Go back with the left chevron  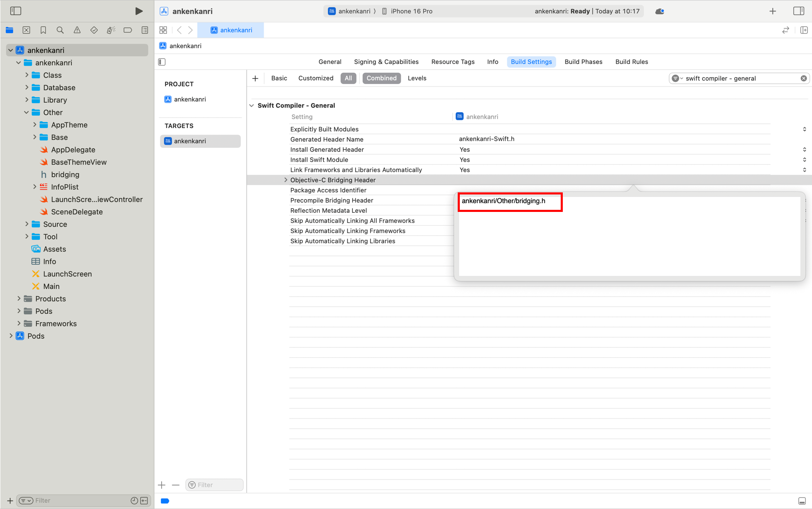[179, 30]
